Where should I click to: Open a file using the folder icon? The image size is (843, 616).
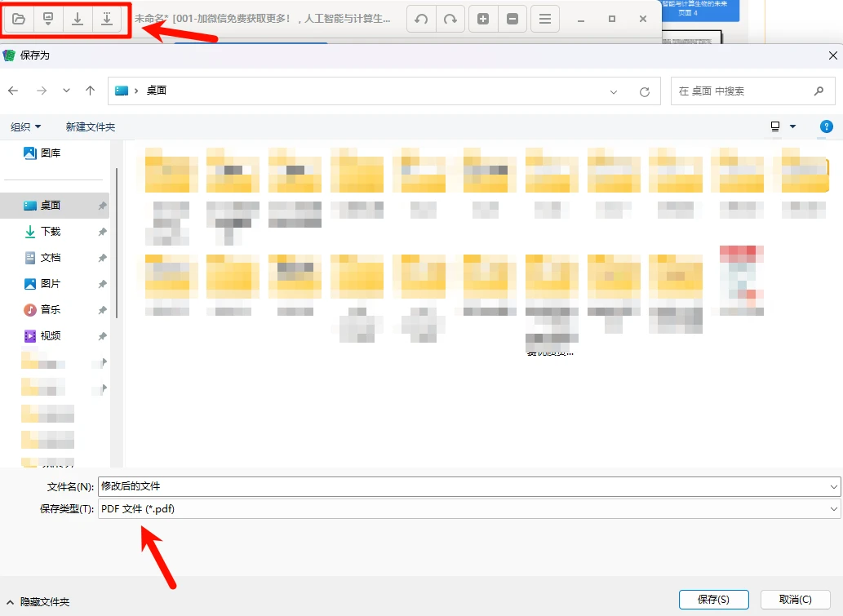click(18, 19)
